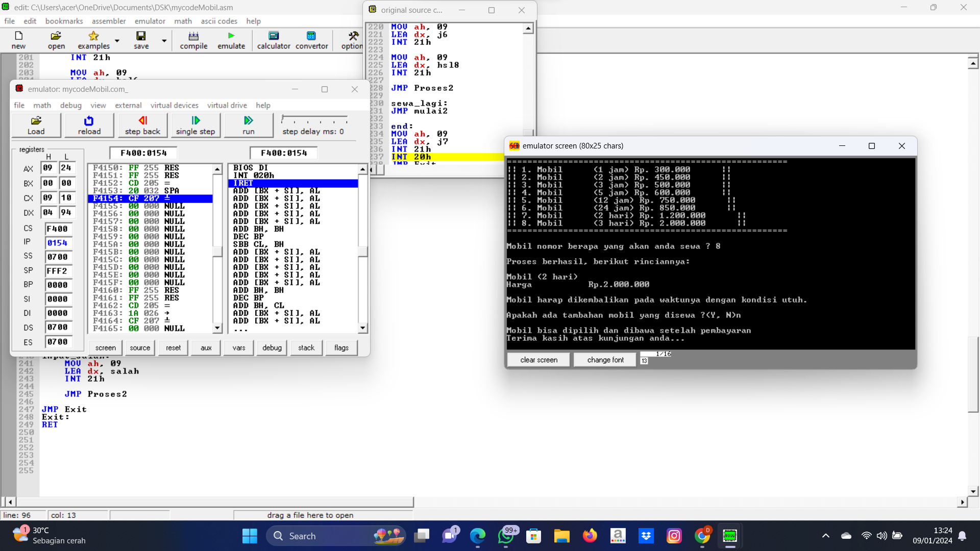Open WhatsApp from the taskbar
980x551 pixels.
506,536
